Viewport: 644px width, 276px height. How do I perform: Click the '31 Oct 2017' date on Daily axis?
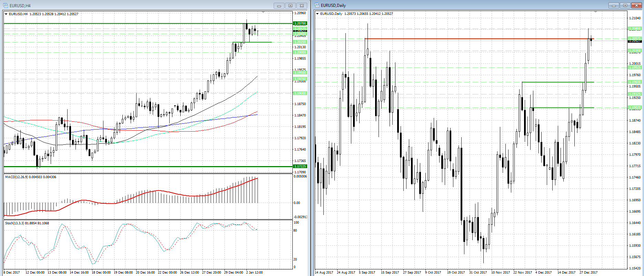[478, 273]
